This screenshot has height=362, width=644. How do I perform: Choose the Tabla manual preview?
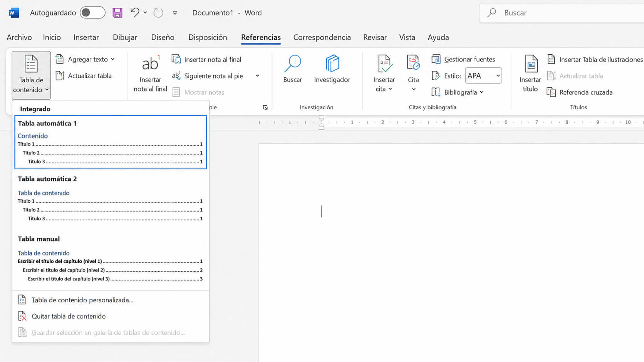click(x=111, y=259)
